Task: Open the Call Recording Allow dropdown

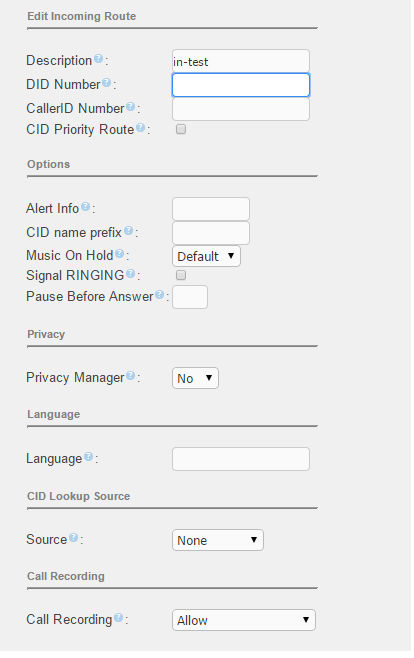Action: coord(244,620)
